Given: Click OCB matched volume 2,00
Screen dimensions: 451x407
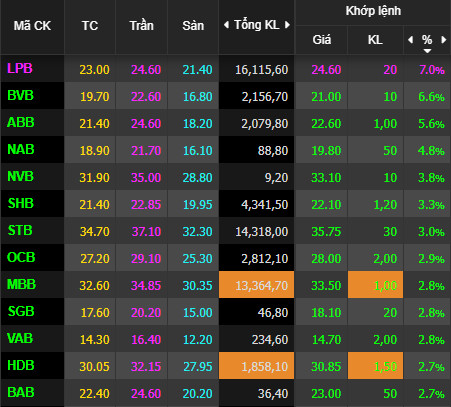Looking at the screenshot, I should pos(385,259).
